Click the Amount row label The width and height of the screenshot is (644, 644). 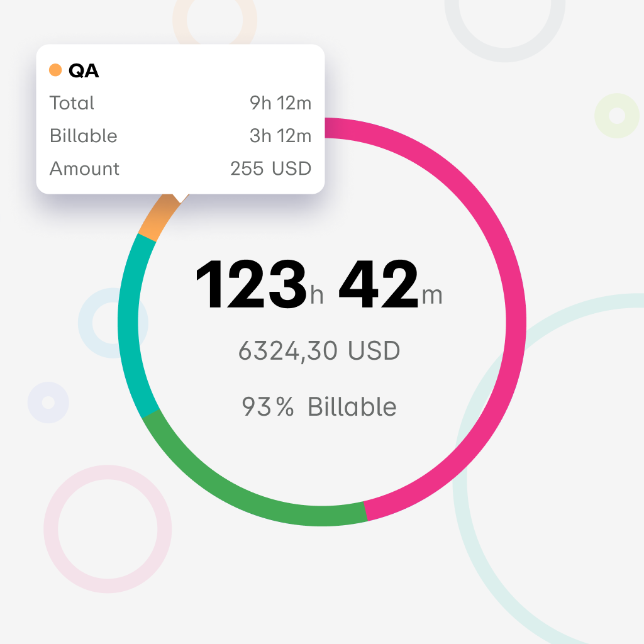pyautogui.click(x=84, y=169)
